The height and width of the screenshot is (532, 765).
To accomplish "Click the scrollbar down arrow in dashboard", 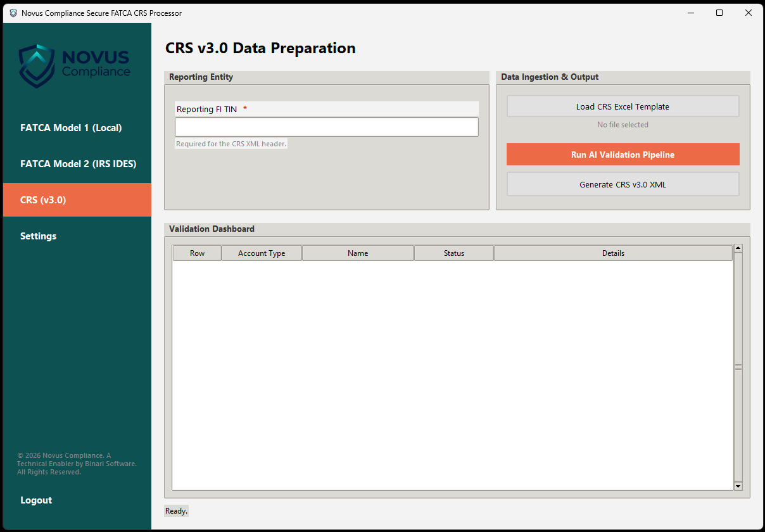I will pos(738,486).
